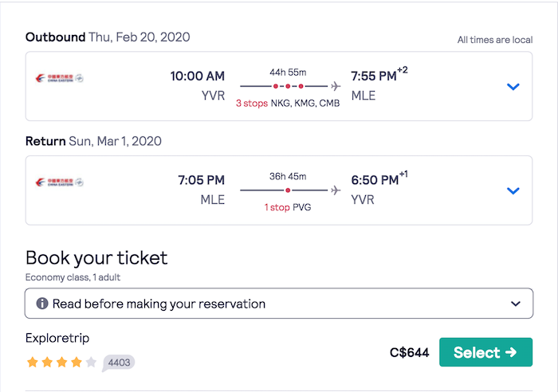Expand outbound flight details chevron
This screenshot has height=392, width=558.
click(x=513, y=86)
